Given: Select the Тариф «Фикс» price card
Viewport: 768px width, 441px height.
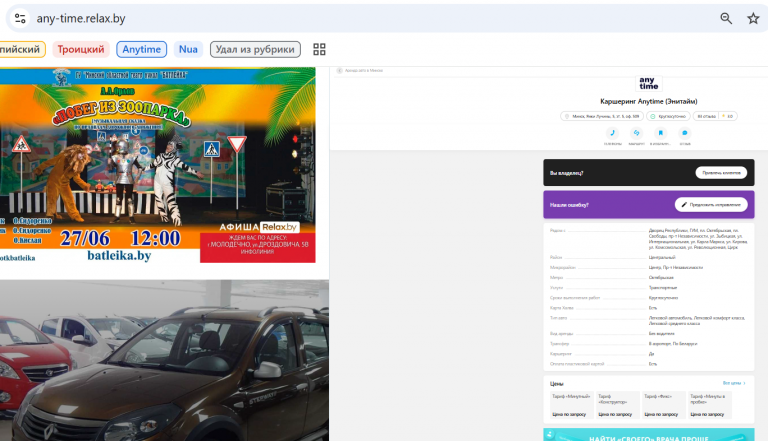Looking at the screenshot, I should coord(663,405).
